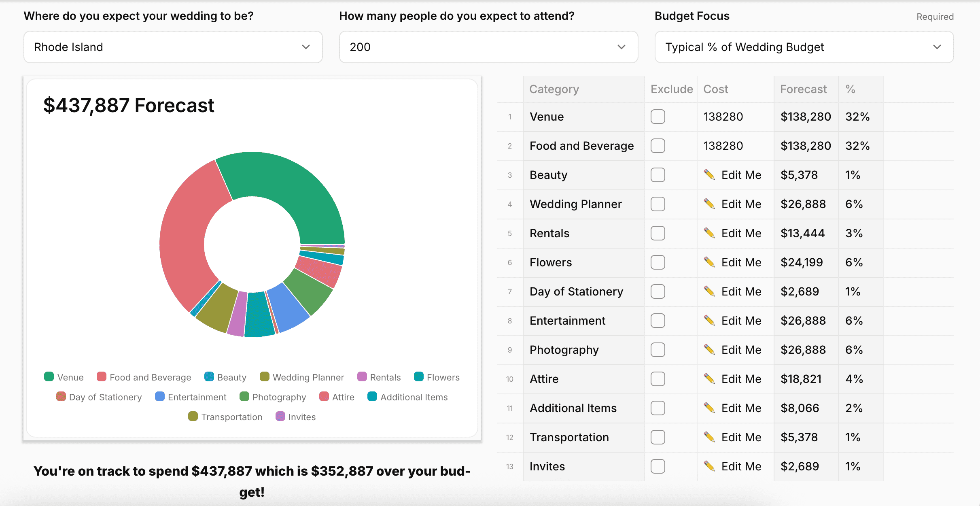The image size is (980, 506).
Task: Check the Exclude box for Venue
Action: click(658, 117)
